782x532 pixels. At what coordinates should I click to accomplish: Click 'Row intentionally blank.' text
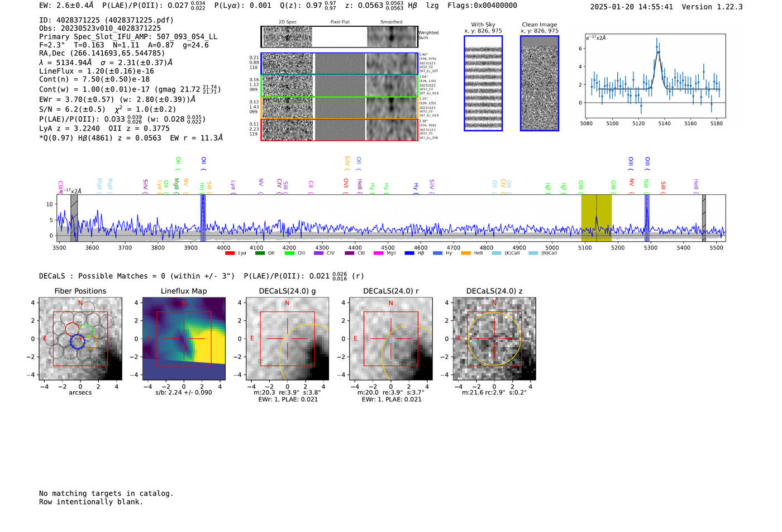click(x=91, y=502)
